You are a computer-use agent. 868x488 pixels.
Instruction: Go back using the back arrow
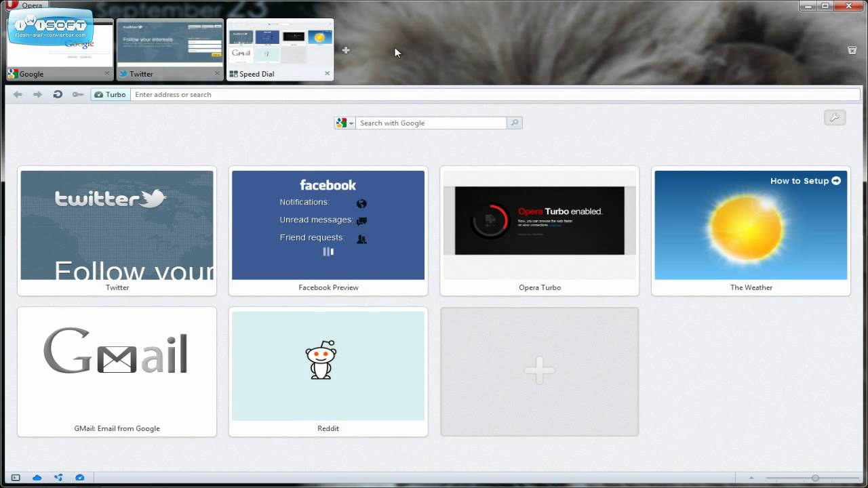[18, 94]
